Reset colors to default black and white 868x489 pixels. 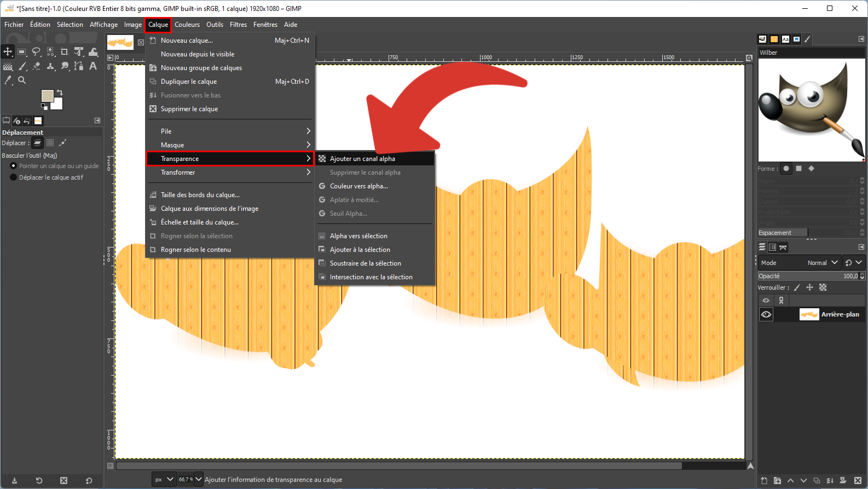point(44,107)
